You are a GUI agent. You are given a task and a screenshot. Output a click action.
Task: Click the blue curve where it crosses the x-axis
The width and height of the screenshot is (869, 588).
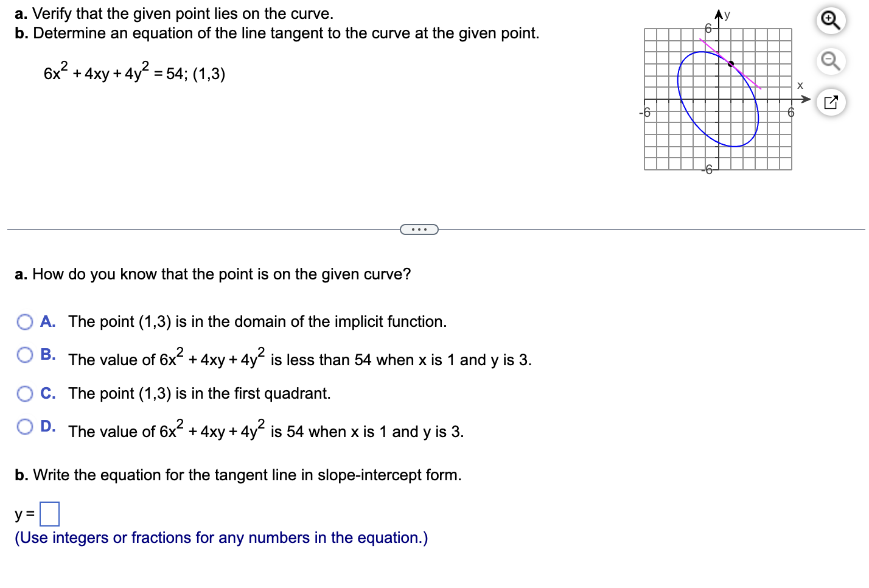[756, 99]
